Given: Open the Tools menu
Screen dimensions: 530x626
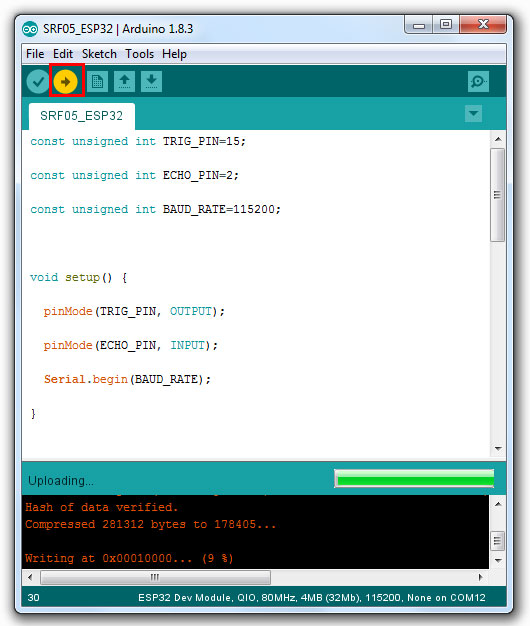Looking at the screenshot, I should point(139,54).
